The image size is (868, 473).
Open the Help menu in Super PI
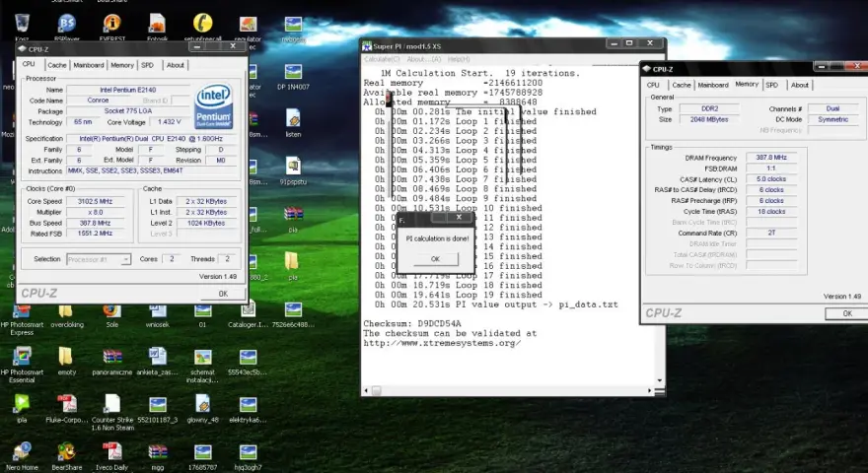tap(459, 59)
